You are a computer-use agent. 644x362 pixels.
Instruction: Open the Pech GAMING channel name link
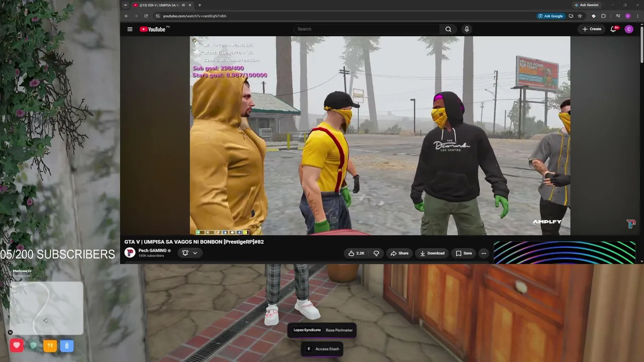tap(152, 250)
